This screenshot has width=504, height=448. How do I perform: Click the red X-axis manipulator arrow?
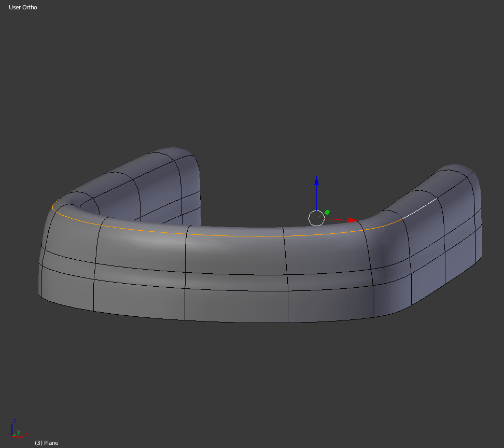352,220
